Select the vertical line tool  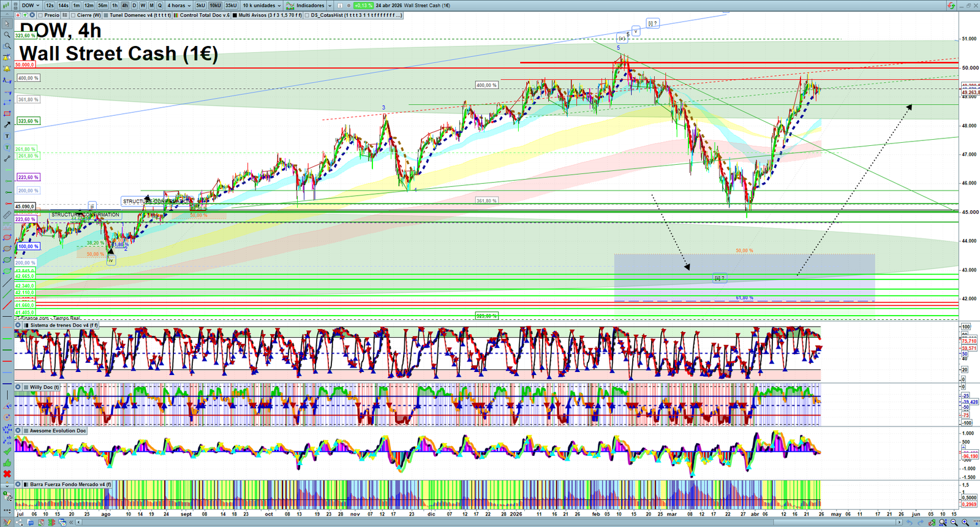click(7, 395)
